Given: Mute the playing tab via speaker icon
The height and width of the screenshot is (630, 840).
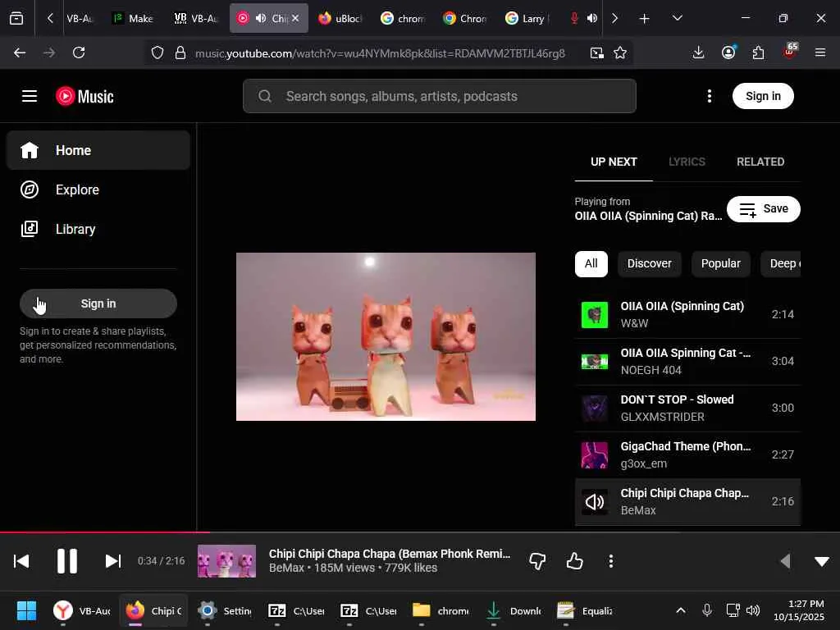Looking at the screenshot, I should [261, 18].
